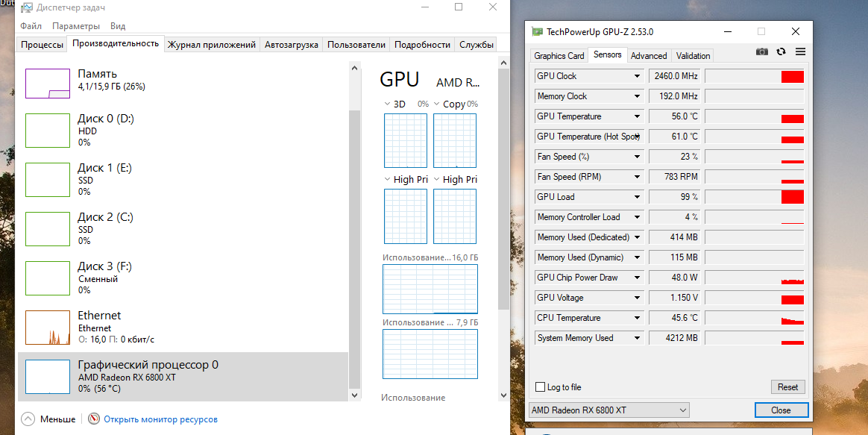Select the Память performance graph thumbnail
The image size is (868, 435).
pos(48,84)
